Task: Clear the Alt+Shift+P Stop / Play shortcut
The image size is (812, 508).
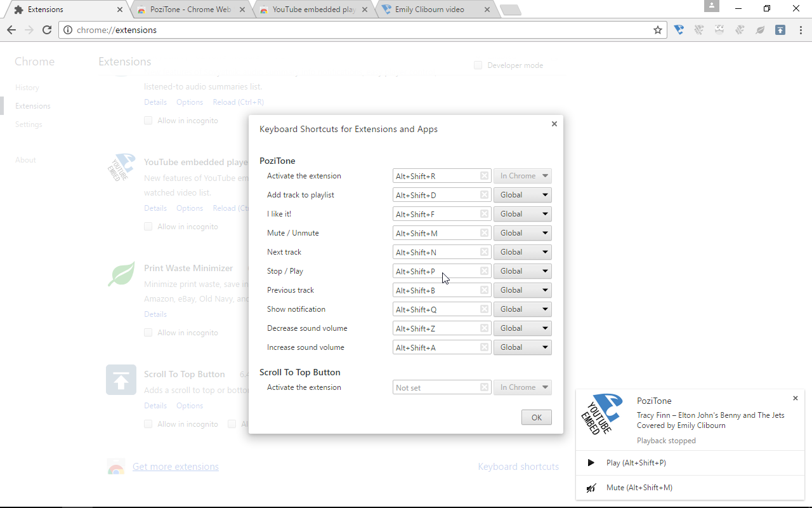Action: 485,271
